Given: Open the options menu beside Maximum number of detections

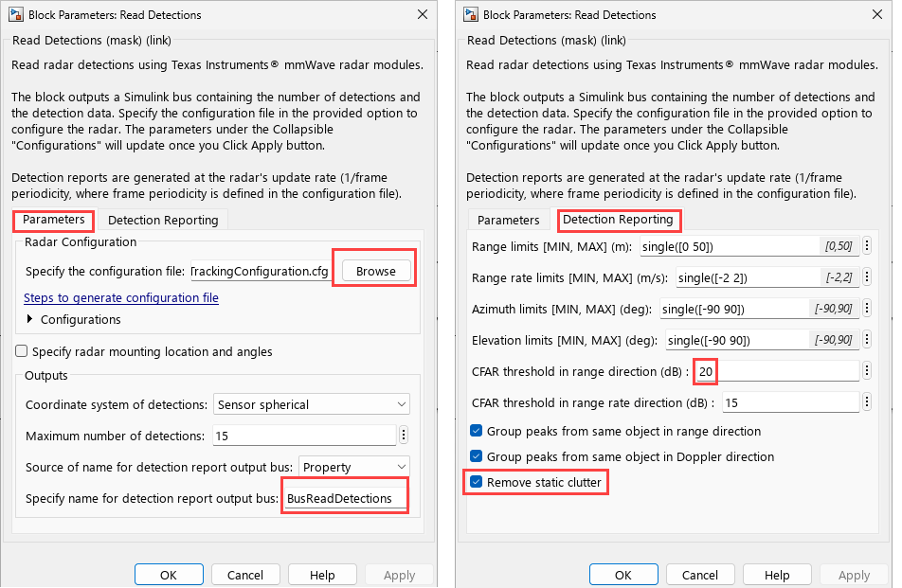Looking at the screenshot, I should click(x=404, y=436).
